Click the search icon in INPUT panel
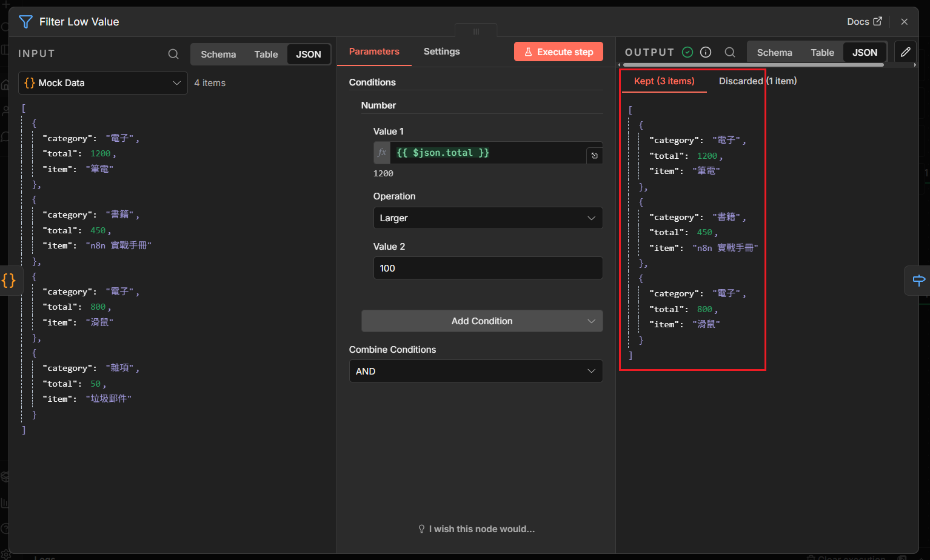The image size is (930, 560). pyautogui.click(x=173, y=54)
